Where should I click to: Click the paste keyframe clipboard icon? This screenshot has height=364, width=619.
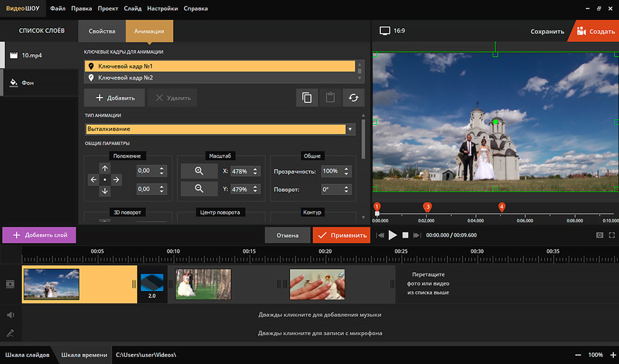point(330,98)
